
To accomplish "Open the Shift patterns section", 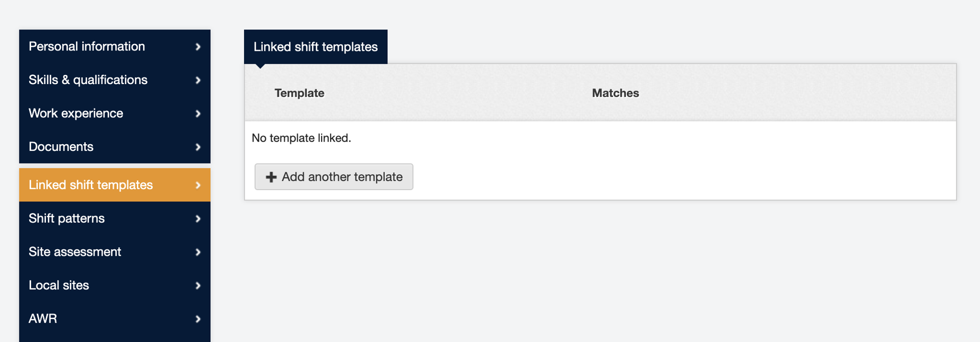I will pyautogui.click(x=66, y=218).
